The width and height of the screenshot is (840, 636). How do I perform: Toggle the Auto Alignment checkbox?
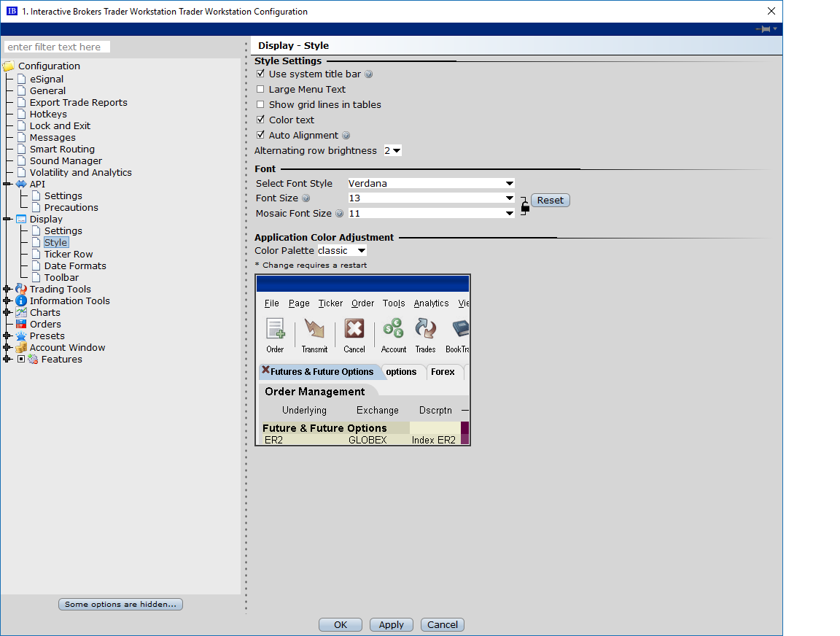click(x=260, y=135)
